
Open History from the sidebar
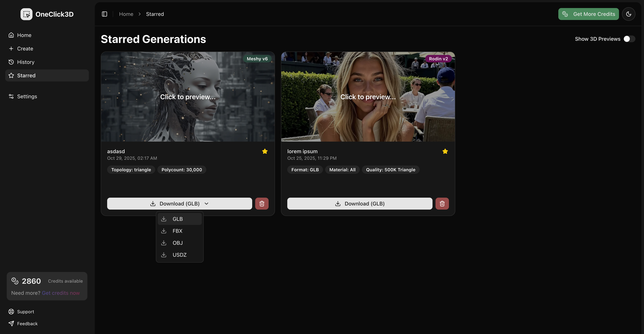(26, 62)
